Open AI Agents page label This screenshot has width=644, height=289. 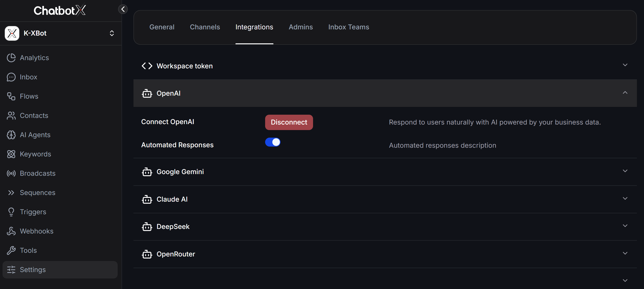tap(35, 135)
